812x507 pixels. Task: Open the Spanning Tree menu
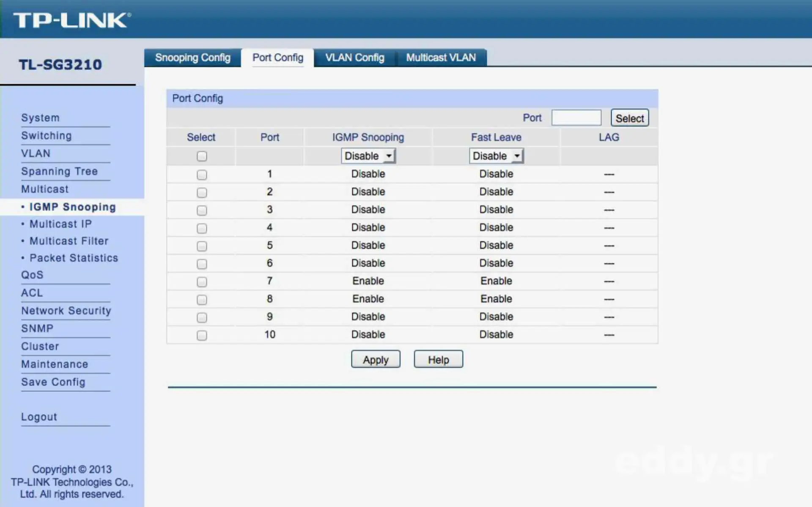point(59,171)
